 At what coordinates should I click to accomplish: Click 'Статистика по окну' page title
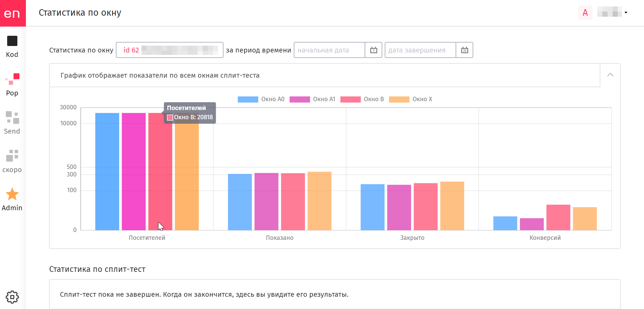80,13
